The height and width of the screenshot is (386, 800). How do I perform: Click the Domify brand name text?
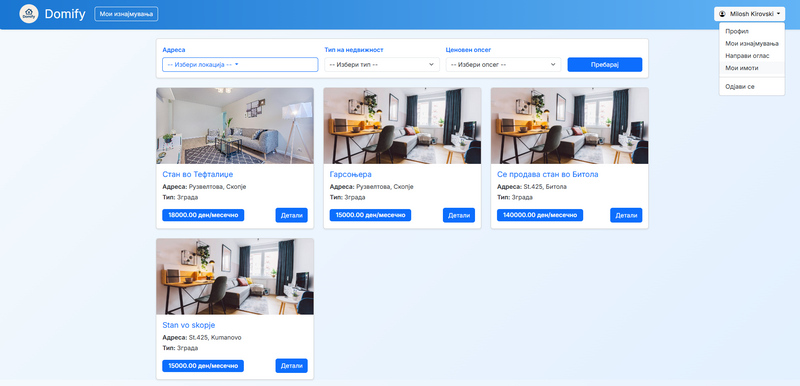click(65, 14)
